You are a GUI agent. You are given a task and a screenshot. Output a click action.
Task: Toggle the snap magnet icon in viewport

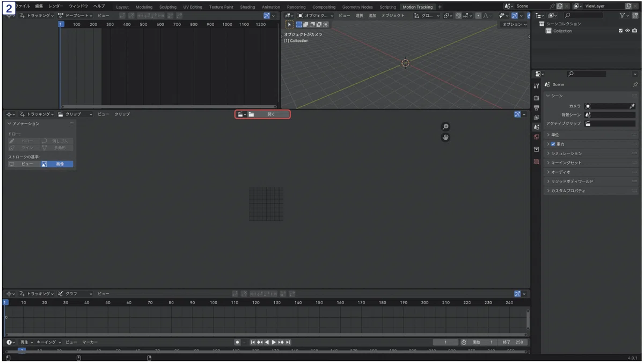[x=459, y=16]
